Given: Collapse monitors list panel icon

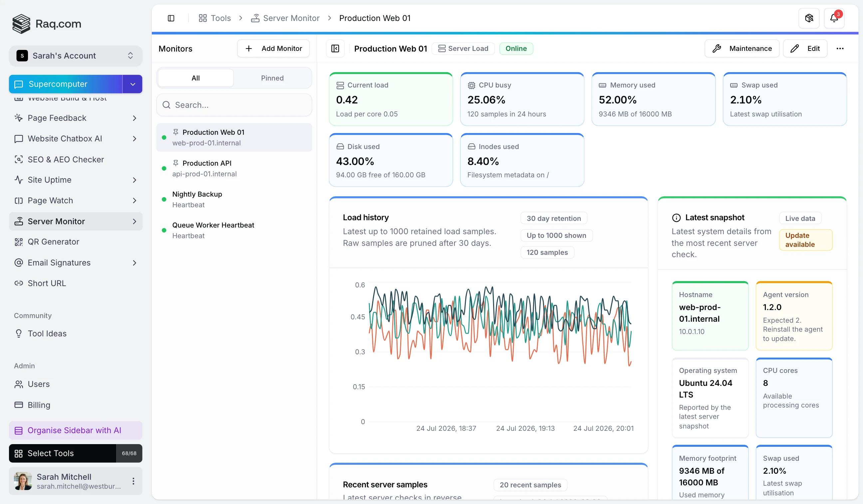Looking at the screenshot, I should pyautogui.click(x=335, y=49).
